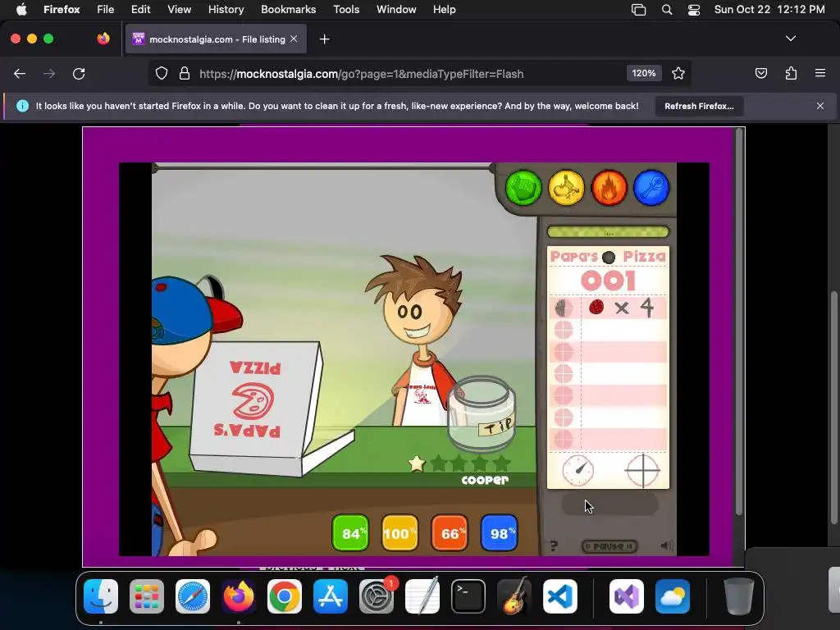Open Firefox tracking protection shield
This screenshot has width=840, height=630.
[162, 73]
